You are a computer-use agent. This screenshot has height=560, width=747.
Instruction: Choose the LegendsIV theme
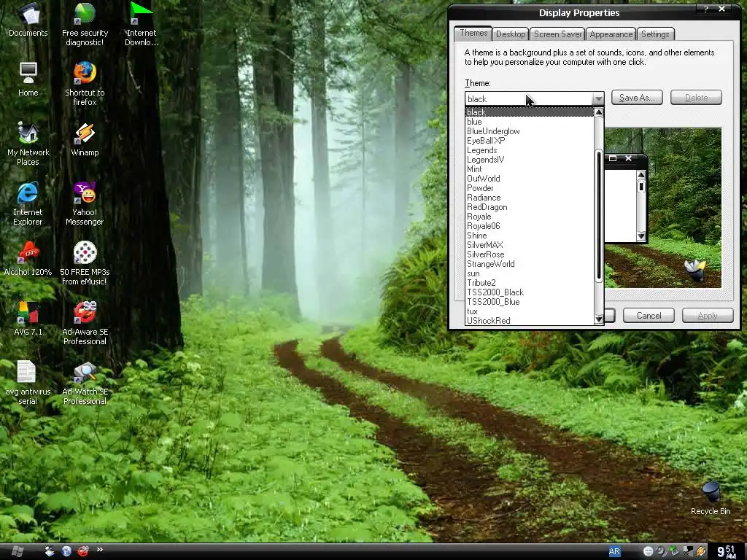click(x=530, y=160)
